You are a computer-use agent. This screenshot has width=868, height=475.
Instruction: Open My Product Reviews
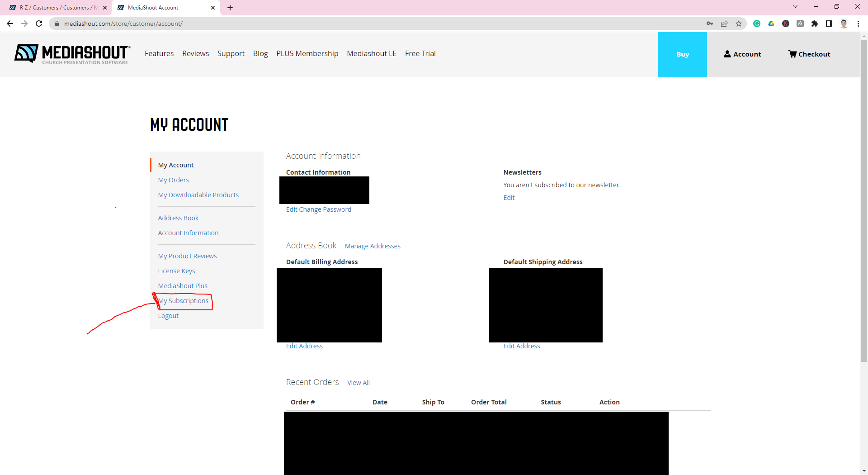click(x=187, y=256)
